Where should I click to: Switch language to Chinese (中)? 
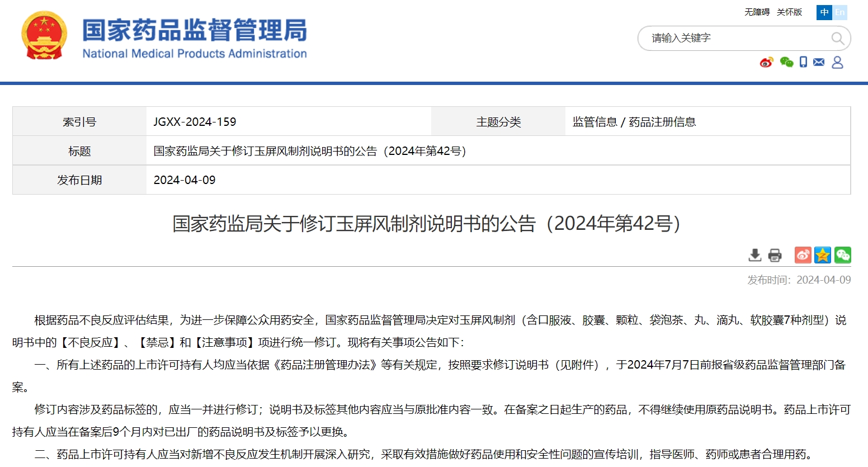click(824, 12)
